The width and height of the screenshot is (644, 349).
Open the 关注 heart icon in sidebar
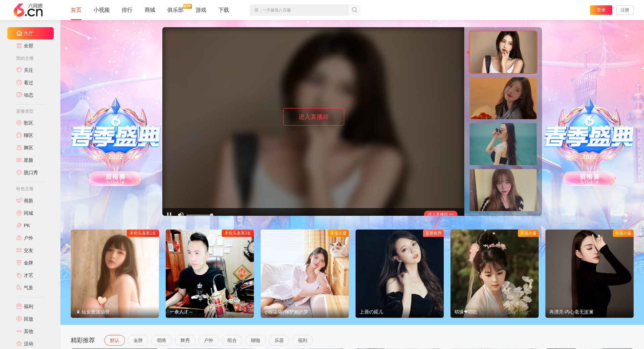point(19,70)
